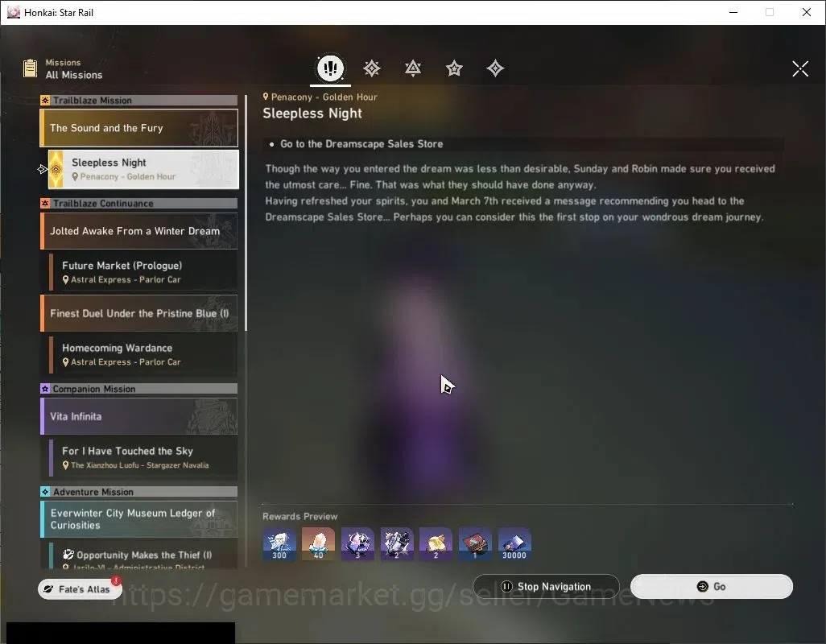Screen dimensions: 826x644
Task: Select Homecoming Wardance mission
Action: pos(143,355)
